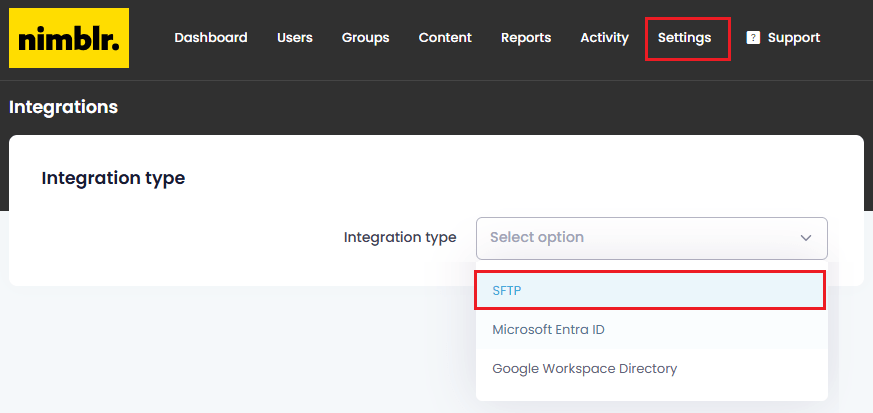Open the Groups section
Viewport: 873px width, 413px height.
365,38
